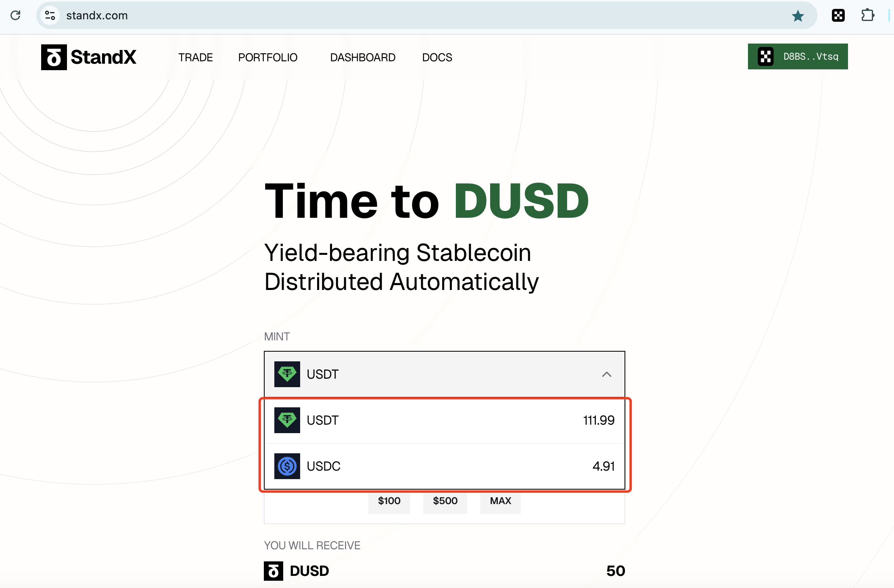Open the browser extensions puzzle icon
894x588 pixels.
click(x=867, y=15)
